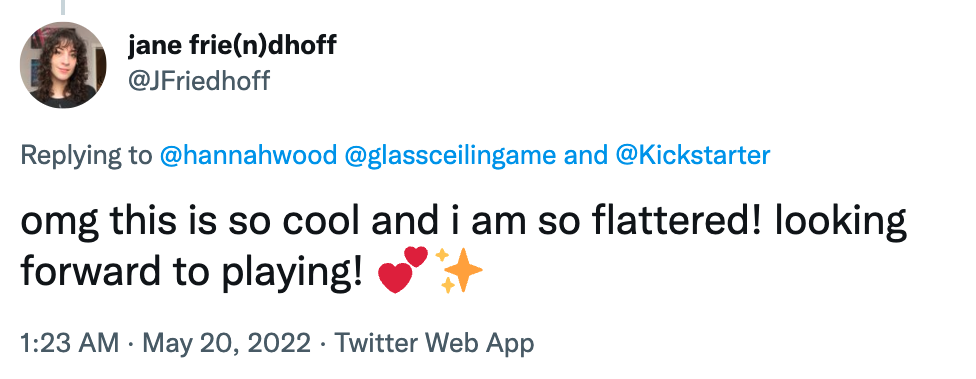The image size is (976, 379).
Task: Click the 'Replying to' label
Action: click(x=87, y=156)
